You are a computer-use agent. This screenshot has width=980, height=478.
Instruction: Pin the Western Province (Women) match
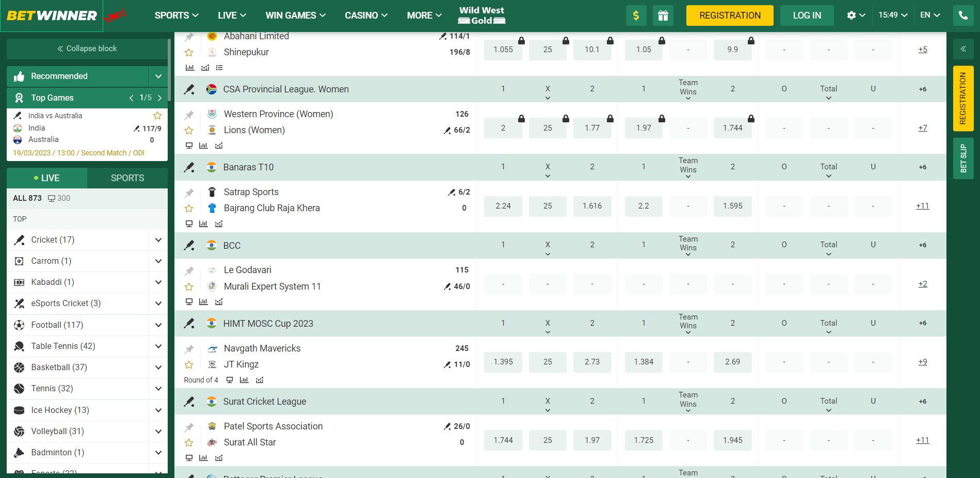click(x=189, y=115)
